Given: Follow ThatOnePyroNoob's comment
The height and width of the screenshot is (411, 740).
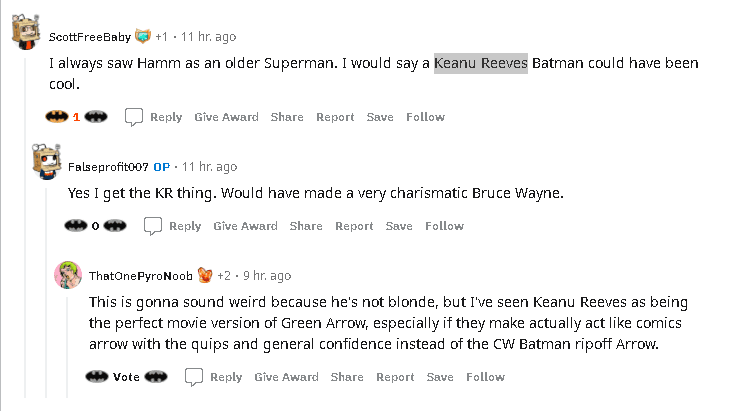Looking at the screenshot, I should [486, 377].
